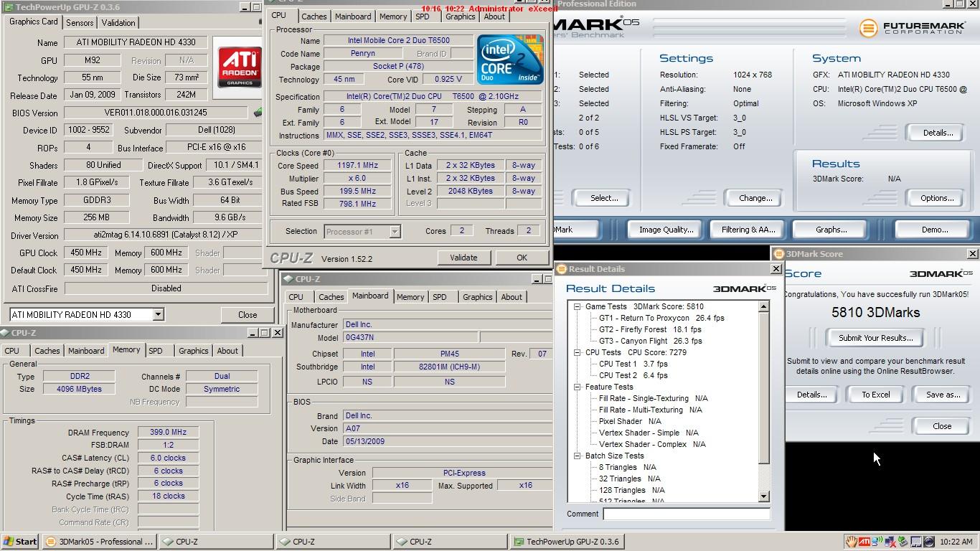Select CPU Test 1 result row
980x551 pixels.
click(x=633, y=364)
